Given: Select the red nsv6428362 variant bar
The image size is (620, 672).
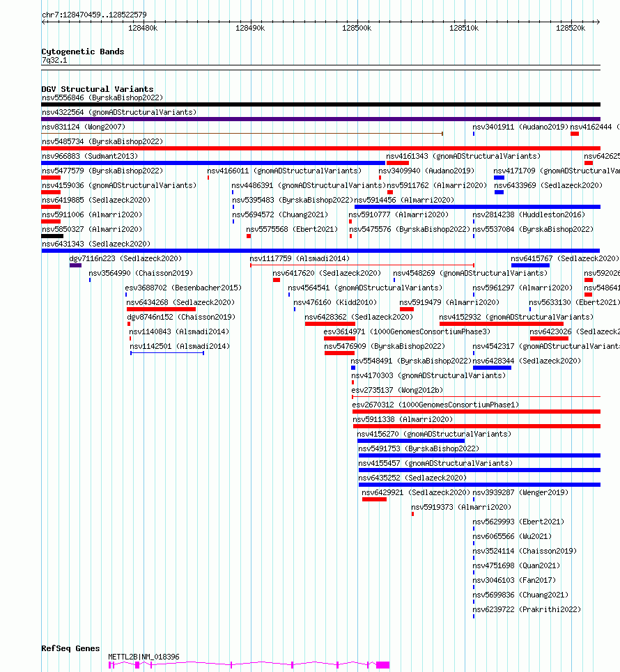Looking at the screenshot, I should [330, 324].
